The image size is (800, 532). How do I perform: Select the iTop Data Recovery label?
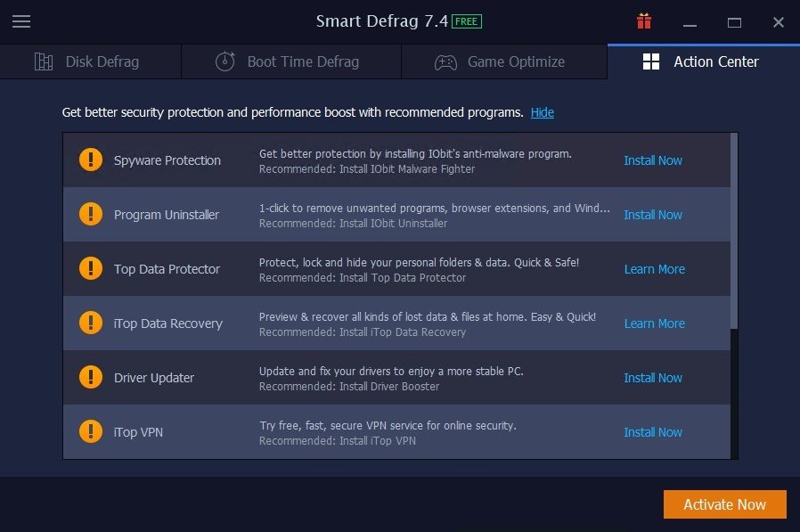(x=168, y=323)
